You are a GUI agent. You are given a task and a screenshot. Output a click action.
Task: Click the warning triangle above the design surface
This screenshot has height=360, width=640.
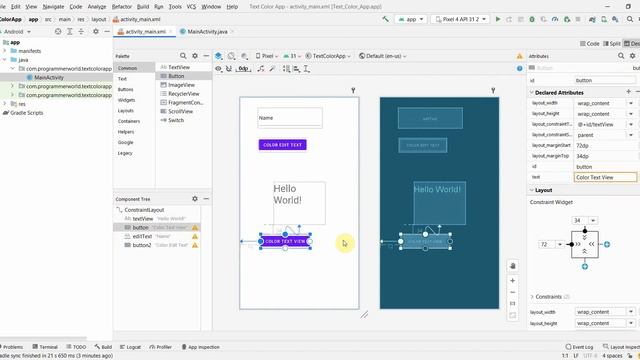[x=520, y=56]
